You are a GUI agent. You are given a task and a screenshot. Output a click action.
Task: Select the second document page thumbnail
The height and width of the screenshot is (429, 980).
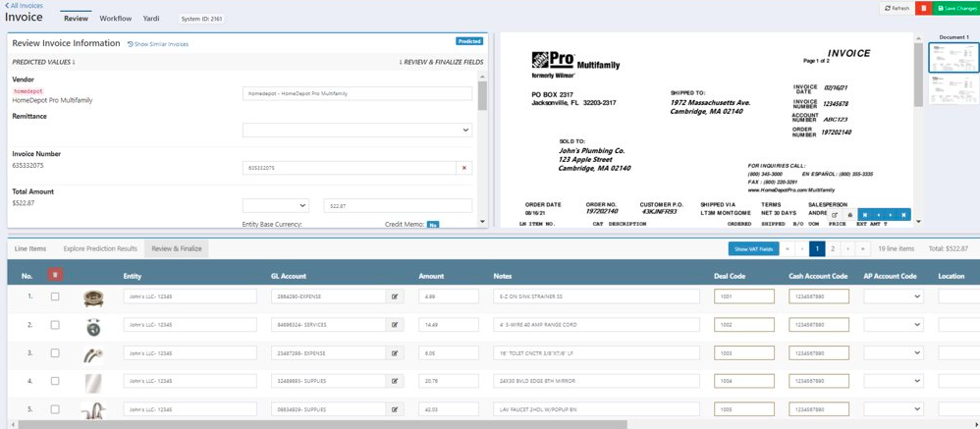pyautogui.click(x=953, y=89)
